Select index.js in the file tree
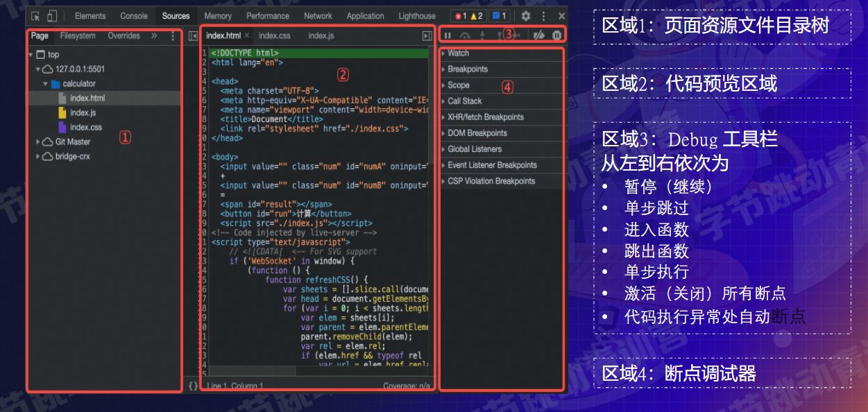Image resolution: width=868 pixels, height=412 pixels. point(83,112)
